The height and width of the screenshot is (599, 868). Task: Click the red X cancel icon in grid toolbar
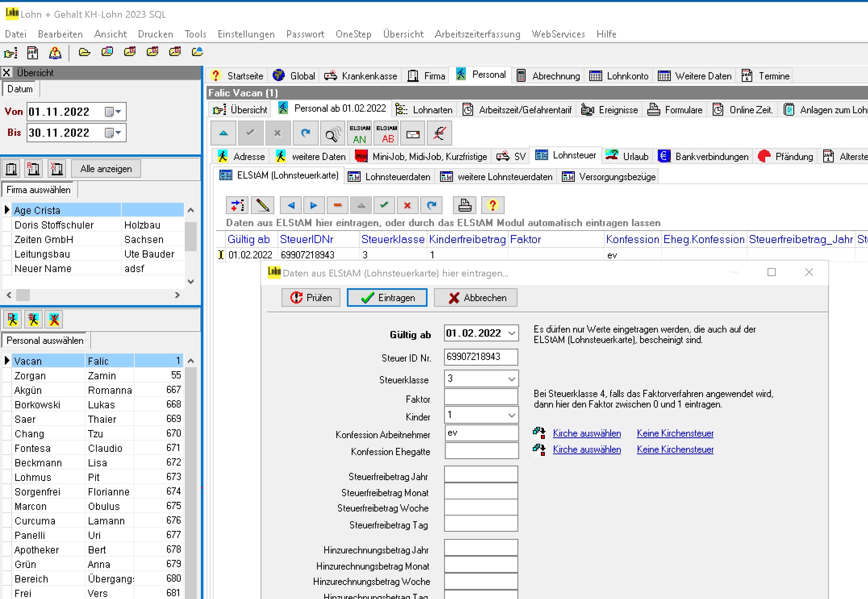407,206
